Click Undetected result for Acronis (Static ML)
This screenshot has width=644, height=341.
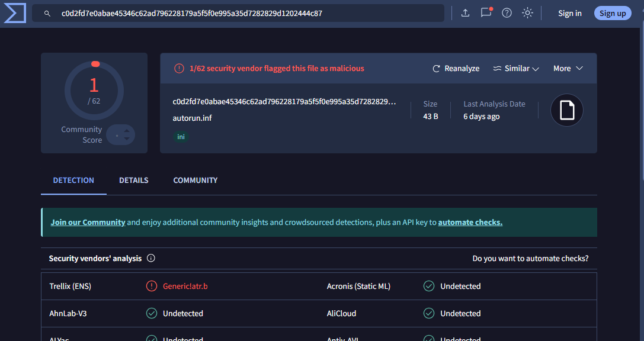point(460,287)
